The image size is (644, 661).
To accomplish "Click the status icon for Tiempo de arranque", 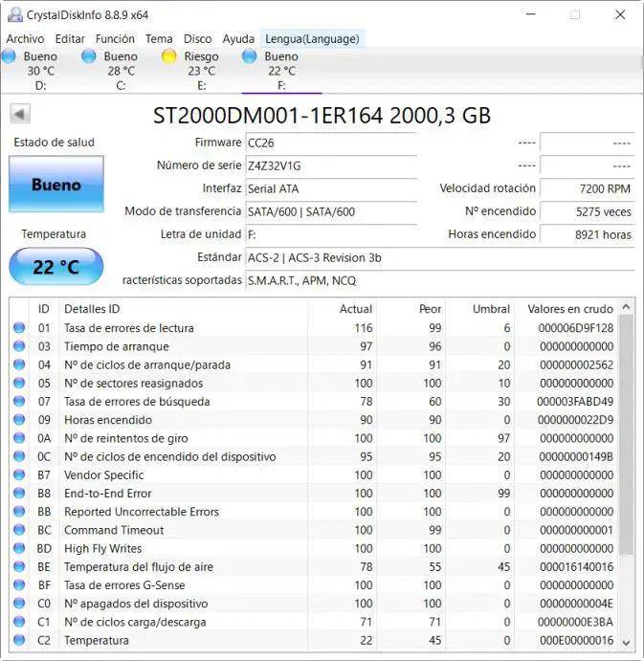I will point(19,346).
